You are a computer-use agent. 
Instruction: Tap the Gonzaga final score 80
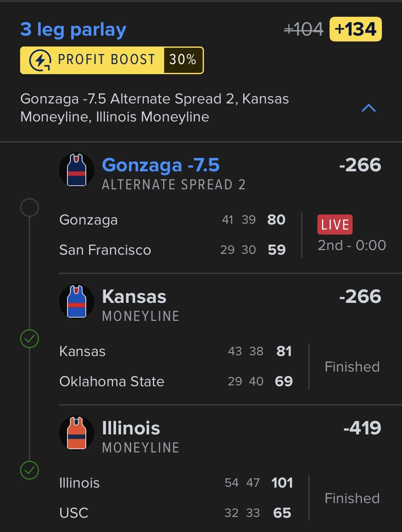[276, 220]
